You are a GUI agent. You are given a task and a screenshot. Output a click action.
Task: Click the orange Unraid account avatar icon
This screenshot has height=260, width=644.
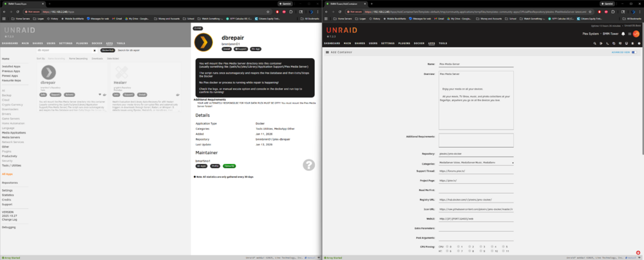(636, 34)
